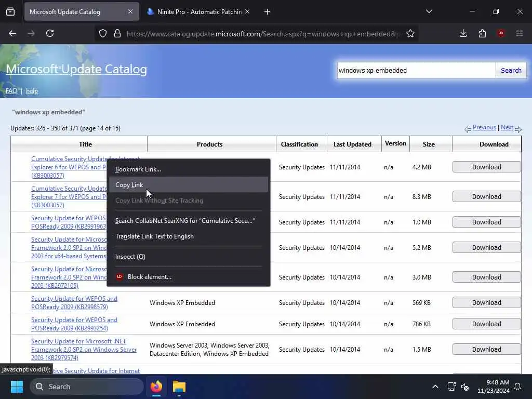This screenshot has height=399, width=532.
Task: Click the network display tray icon
Action: [x=451, y=387]
